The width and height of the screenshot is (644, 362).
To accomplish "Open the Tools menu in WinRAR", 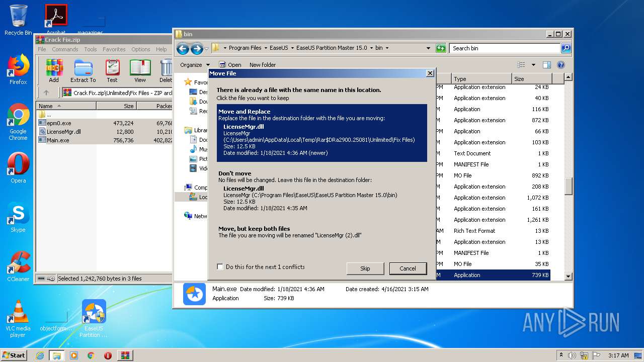I will click(91, 49).
